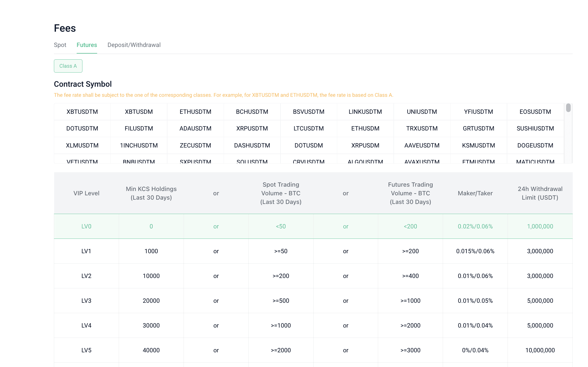Switch to the Spot fees tab
This screenshot has width=588, height=367.
click(60, 45)
